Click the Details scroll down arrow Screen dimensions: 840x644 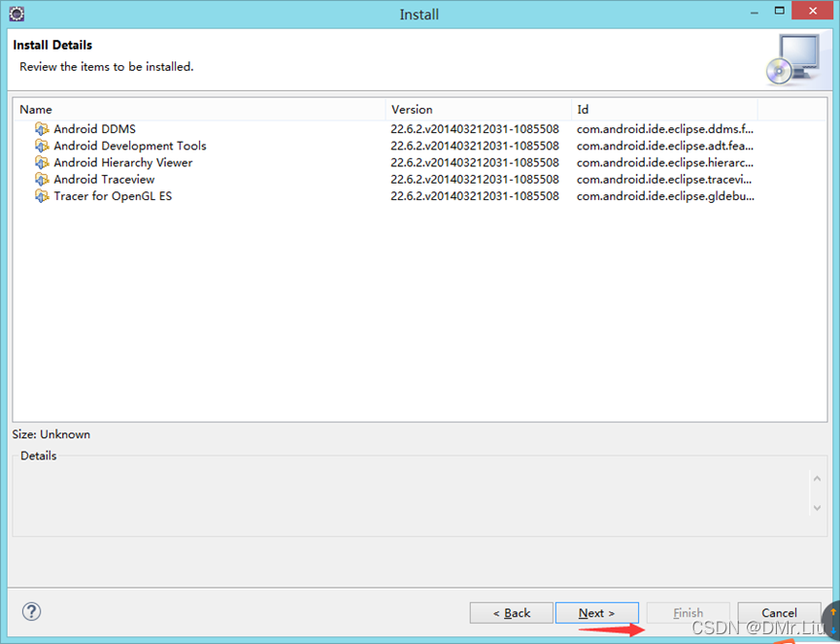(x=817, y=507)
